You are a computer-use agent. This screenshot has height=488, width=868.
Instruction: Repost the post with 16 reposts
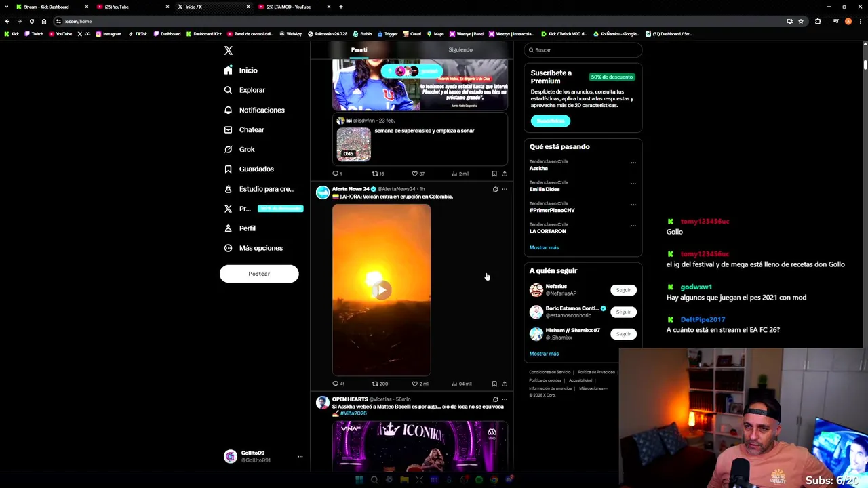pos(378,174)
